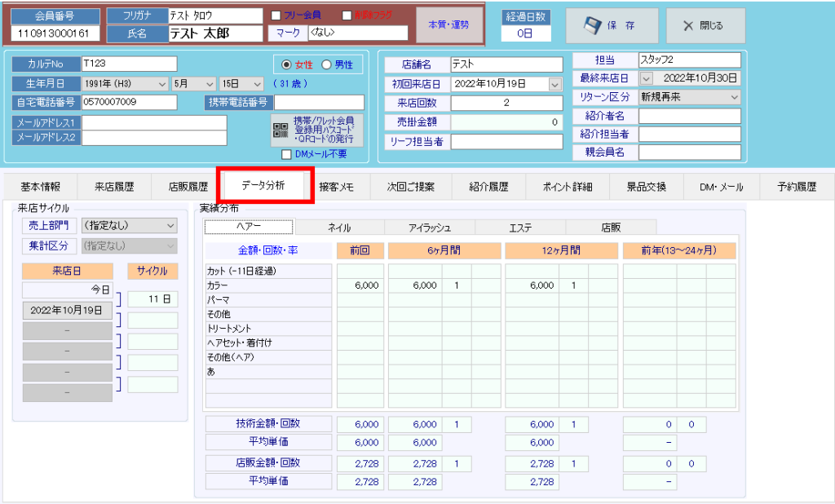Open the 予約履歴 tab
The image size is (835, 504).
click(797, 187)
